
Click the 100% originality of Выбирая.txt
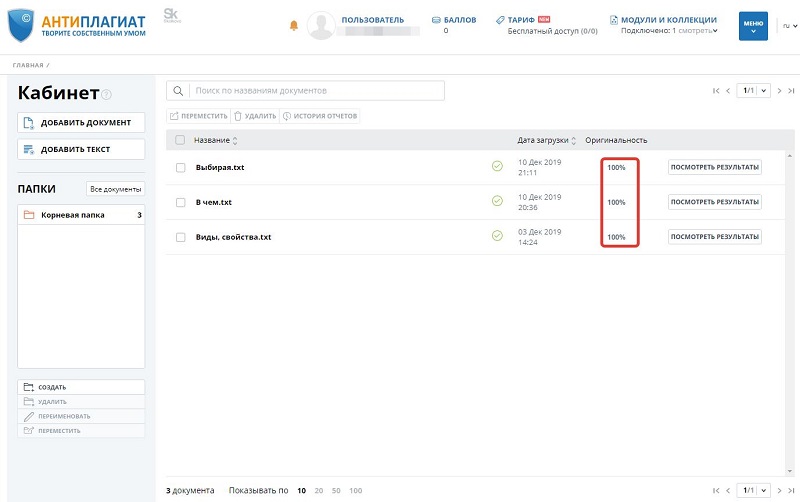coord(616,167)
